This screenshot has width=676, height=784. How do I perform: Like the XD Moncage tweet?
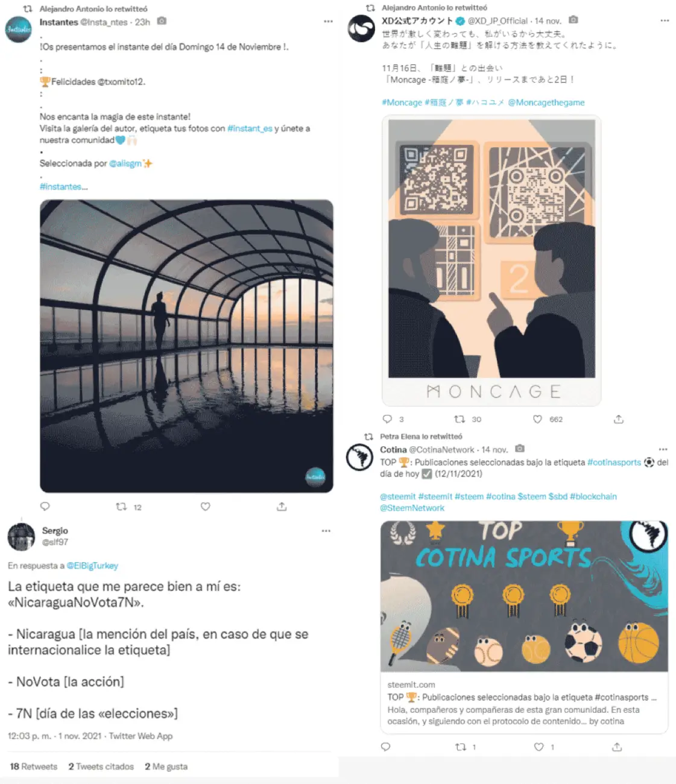(x=537, y=419)
